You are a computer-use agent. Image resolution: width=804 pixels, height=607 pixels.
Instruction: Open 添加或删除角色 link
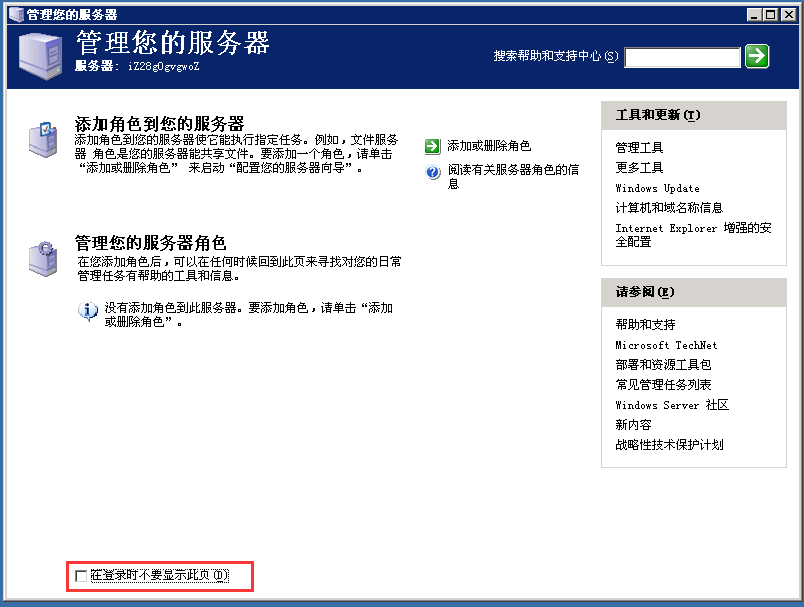(x=489, y=146)
